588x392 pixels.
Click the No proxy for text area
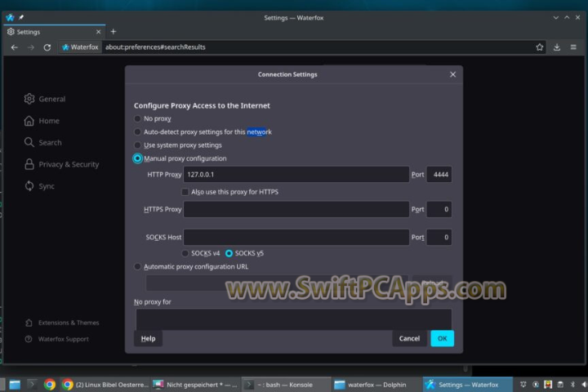tap(294, 319)
